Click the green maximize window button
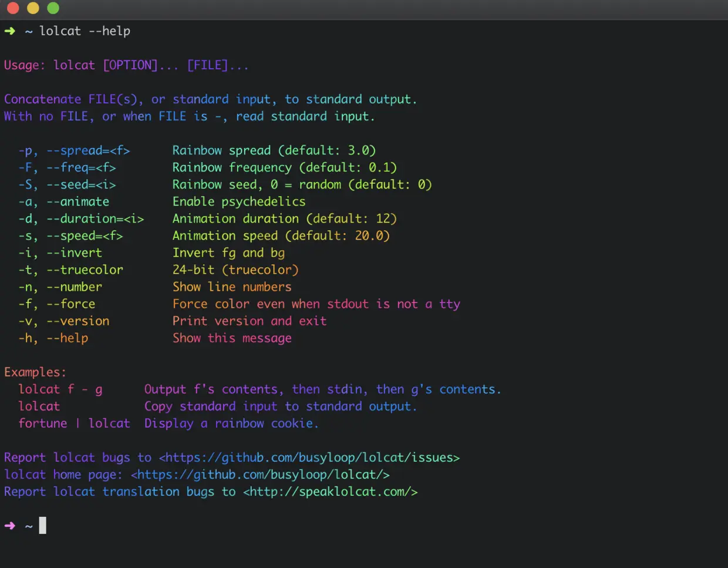728x568 pixels. pos(53,8)
